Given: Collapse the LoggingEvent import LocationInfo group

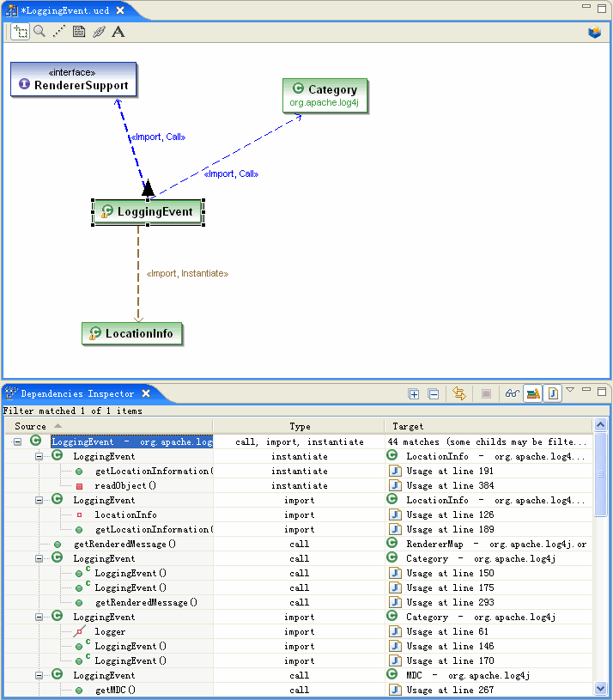Looking at the screenshot, I should [39, 501].
